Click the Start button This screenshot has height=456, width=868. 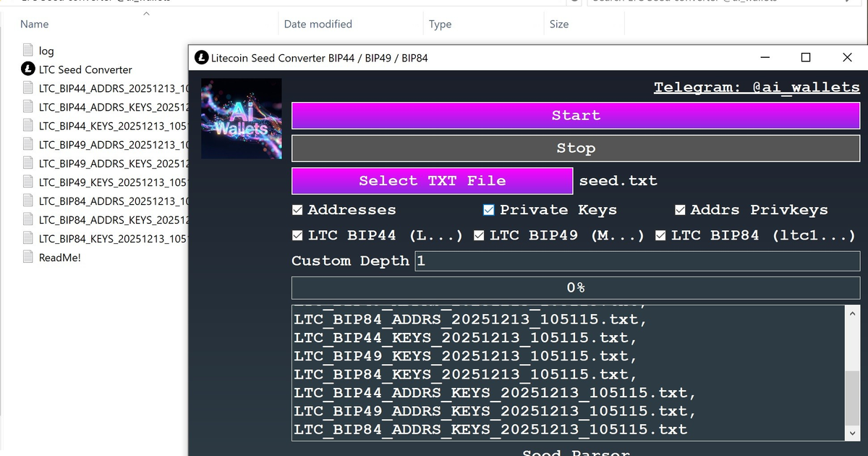pyautogui.click(x=576, y=115)
